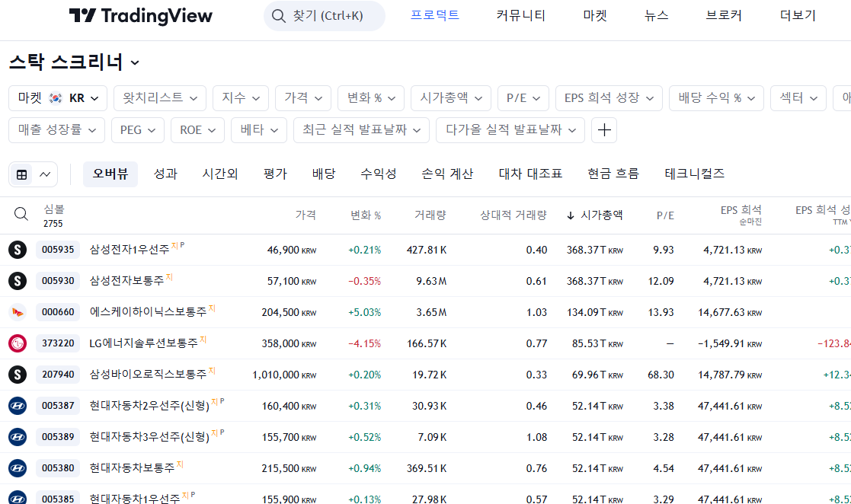The image size is (851, 504).
Task: Click the search magnifier in table header
Action: coord(21,214)
